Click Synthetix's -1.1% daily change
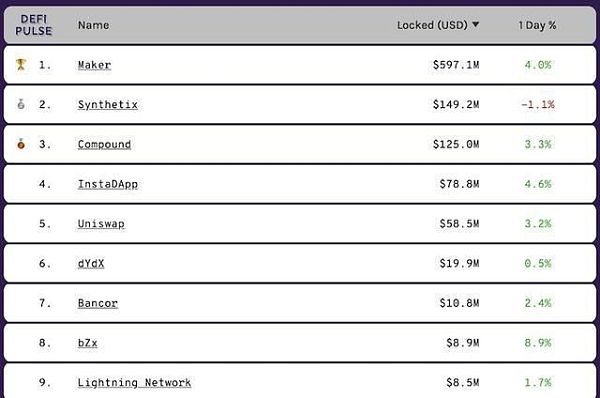 tap(538, 104)
